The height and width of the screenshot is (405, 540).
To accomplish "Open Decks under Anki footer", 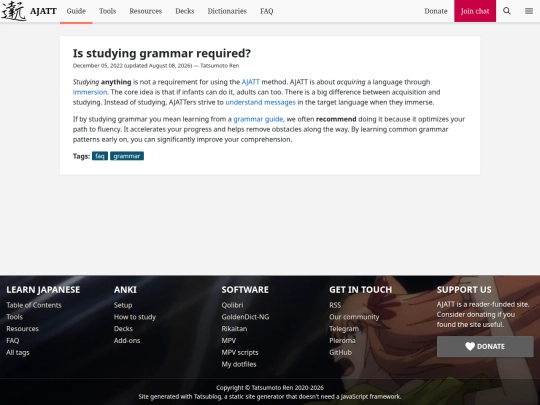I will point(123,329).
